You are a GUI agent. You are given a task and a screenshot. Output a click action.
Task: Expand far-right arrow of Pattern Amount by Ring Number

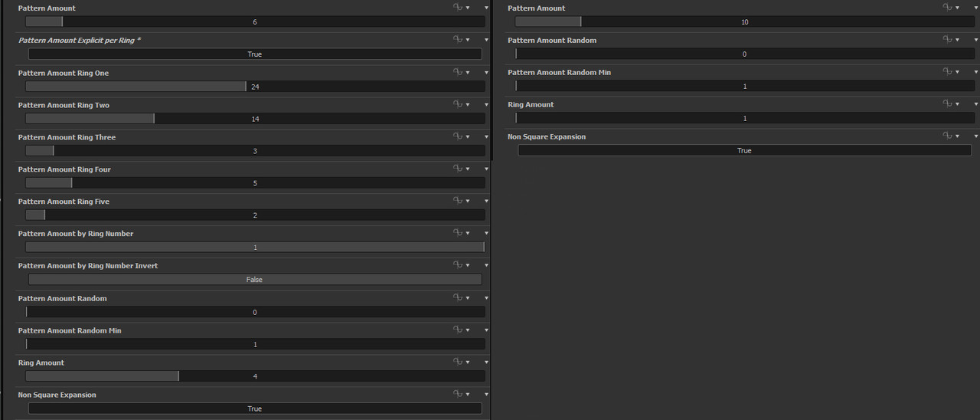pos(486,233)
